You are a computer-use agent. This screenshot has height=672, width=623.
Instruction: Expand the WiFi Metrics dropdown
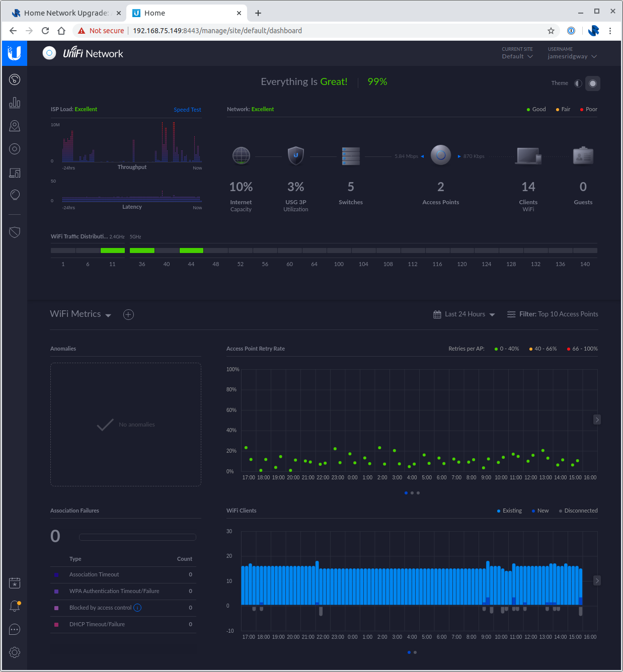pyautogui.click(x=108, y=315)
